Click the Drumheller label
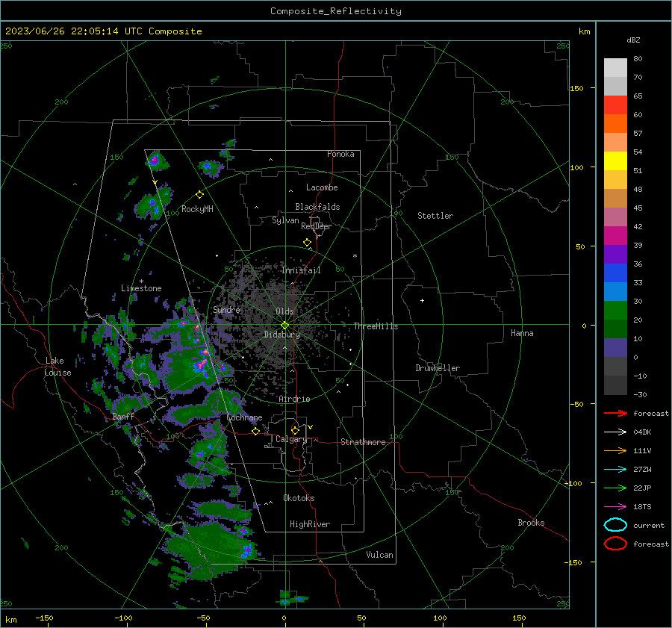The width and height of the screenshot is (672, 628). click(x=438, y=368)
